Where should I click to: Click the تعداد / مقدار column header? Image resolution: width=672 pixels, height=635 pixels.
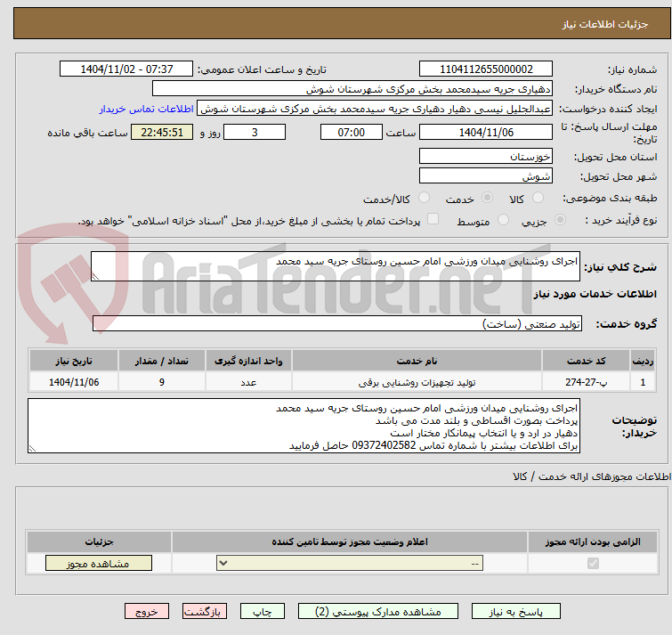pos(162,361)
